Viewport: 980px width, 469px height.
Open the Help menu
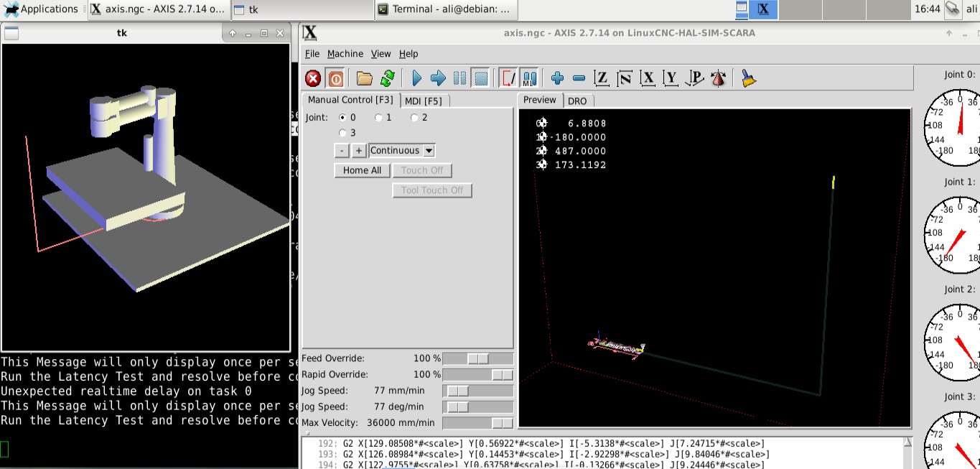click(409, 54)
